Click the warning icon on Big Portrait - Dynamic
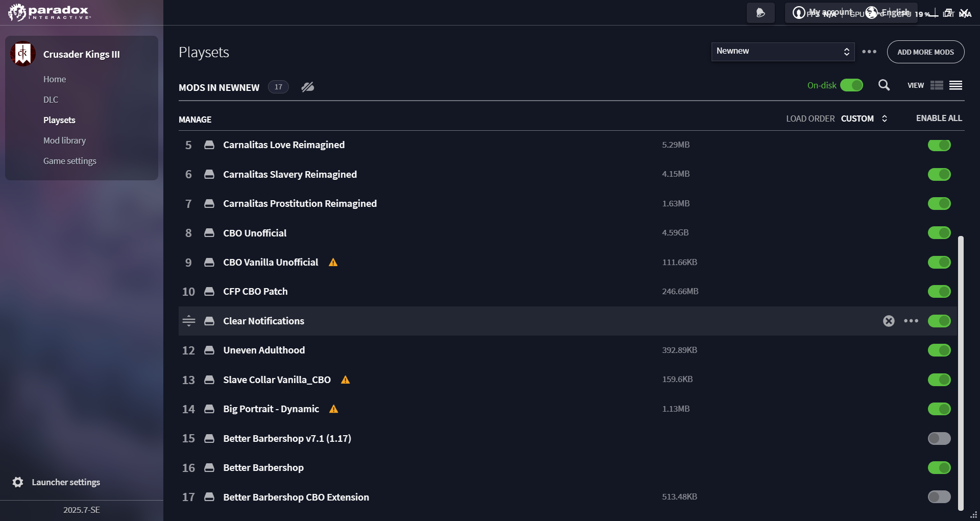Image resolution: width=980 pixels, height=521 pixels. [334, 409]
